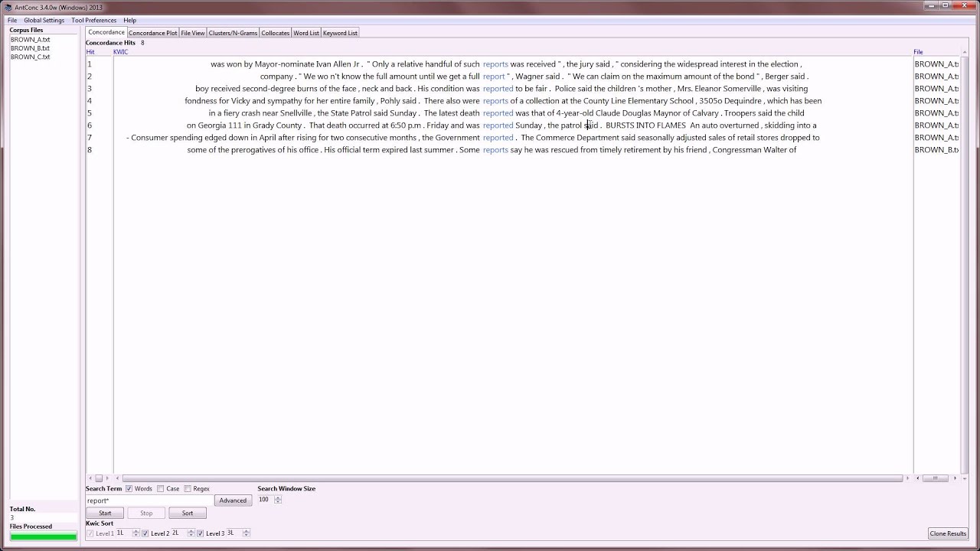Select BROWN_A.txt in Corpus Files
980x551 pixels.
(x=30, y=40)
